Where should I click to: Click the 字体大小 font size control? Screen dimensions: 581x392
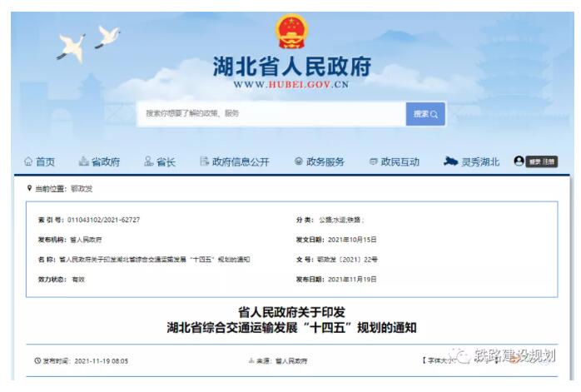(x=439, y=360)
